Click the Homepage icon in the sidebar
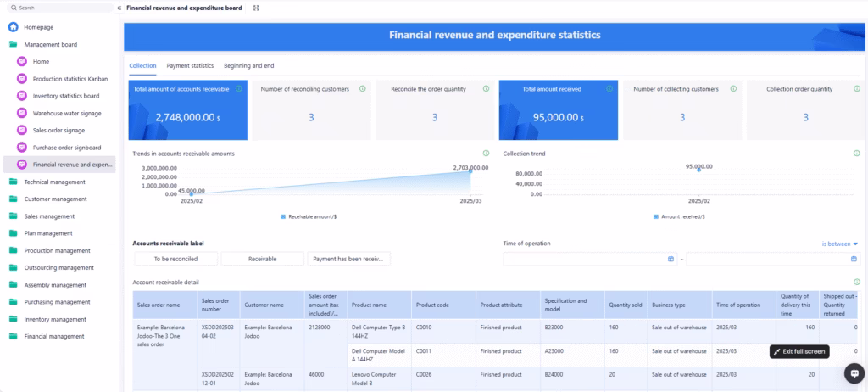868x392 pixels. tap(14, 27)
